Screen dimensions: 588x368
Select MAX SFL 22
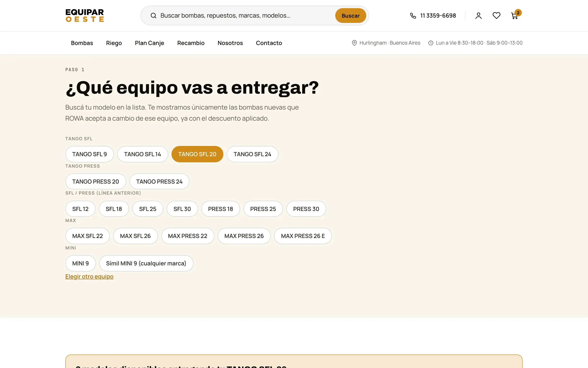[87, 236]
